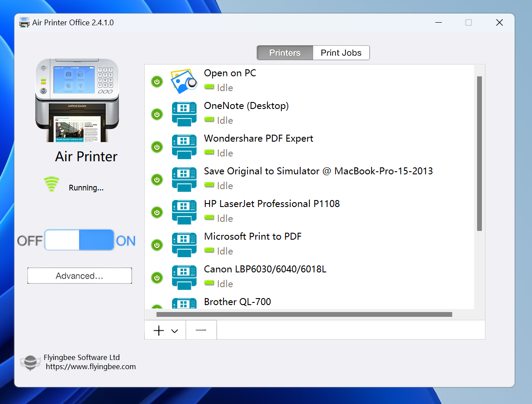The height and width of the screenshot is (404, 532).
Task: Remove selected printer with the minus button
Action: [x=201, y=330]
